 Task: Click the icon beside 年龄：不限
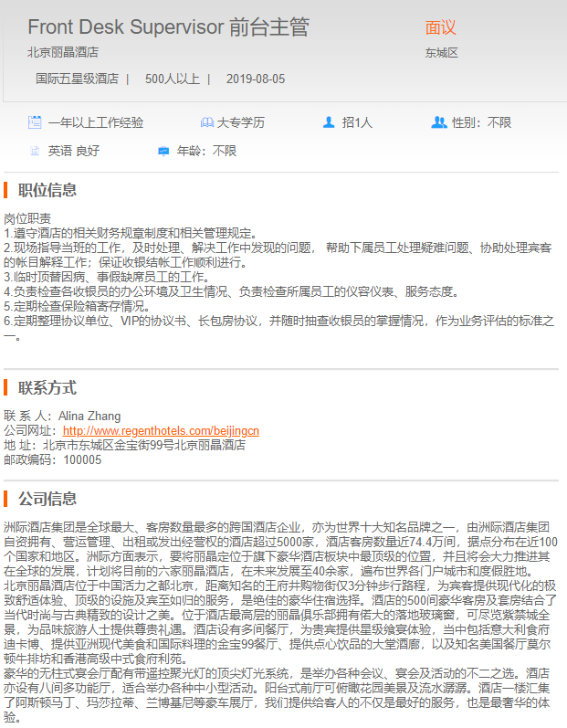[x=163, y=151]
